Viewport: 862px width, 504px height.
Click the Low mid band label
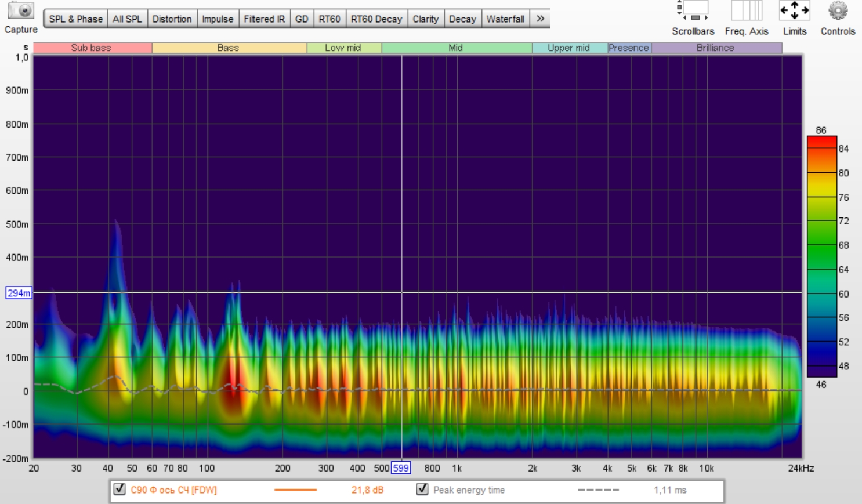coord(344,48)
